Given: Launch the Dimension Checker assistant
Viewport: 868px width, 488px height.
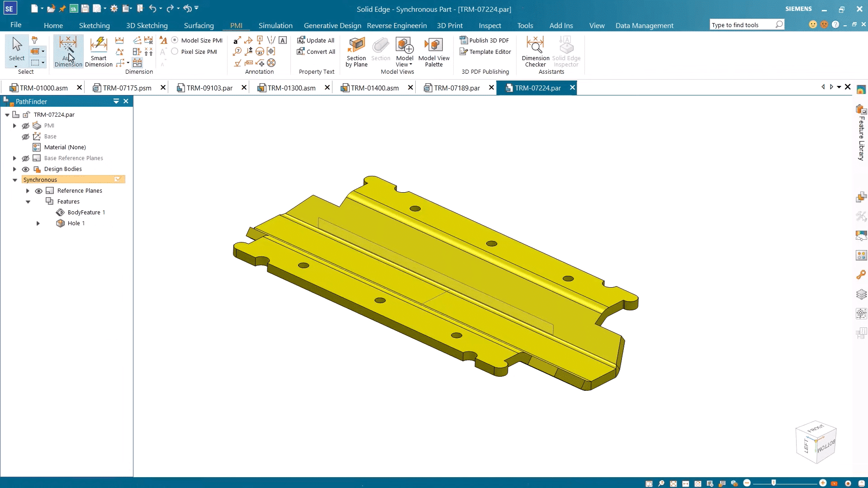Looking at the screenshot, I should point(536,52).
